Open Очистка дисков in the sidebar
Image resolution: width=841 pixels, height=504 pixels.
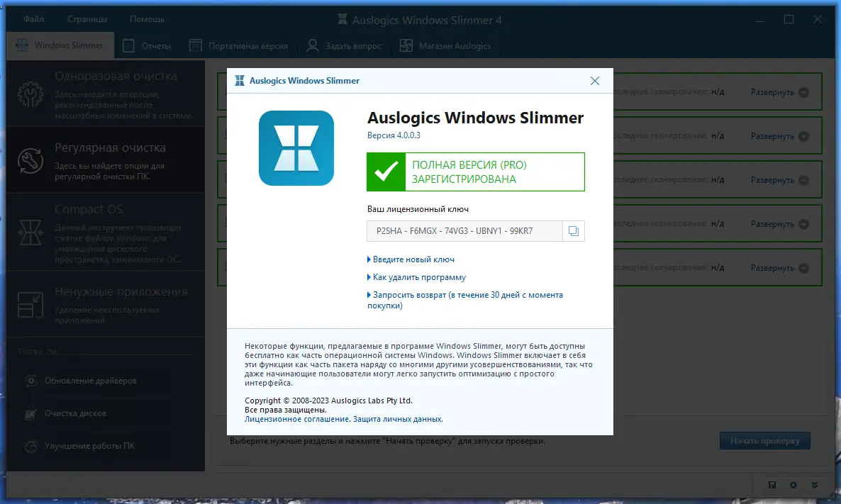point(76,413)
